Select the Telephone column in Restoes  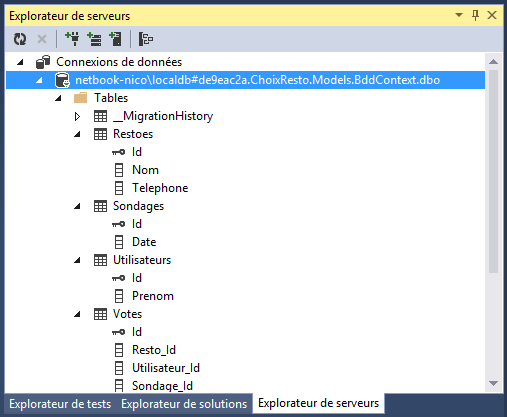(x=160, y=188)
